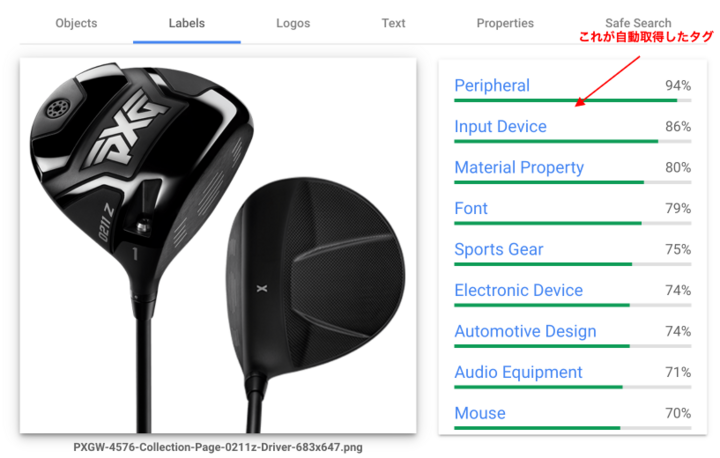
Task: Click the PXG golf driver image
Action: pos(218,245)
